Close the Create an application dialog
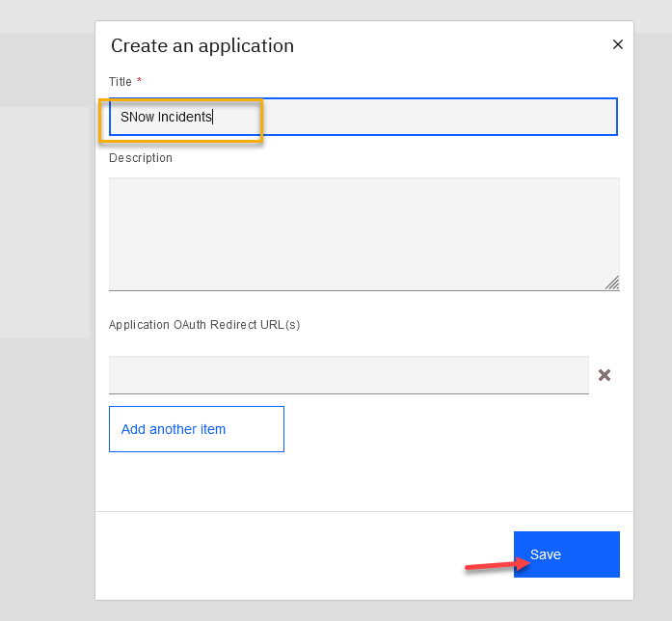The width and height of the screenshot is (672, 621). coord(618,44)
